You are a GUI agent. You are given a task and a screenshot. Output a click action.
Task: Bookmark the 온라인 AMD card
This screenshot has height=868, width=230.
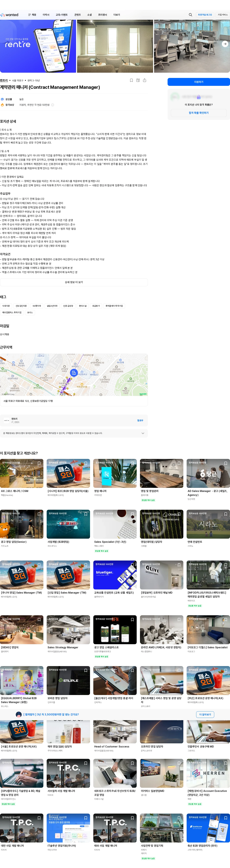click(x=179, y=620)
